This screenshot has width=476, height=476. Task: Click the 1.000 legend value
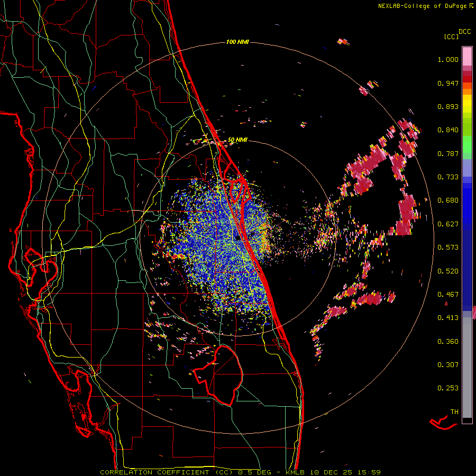point(448,59)
